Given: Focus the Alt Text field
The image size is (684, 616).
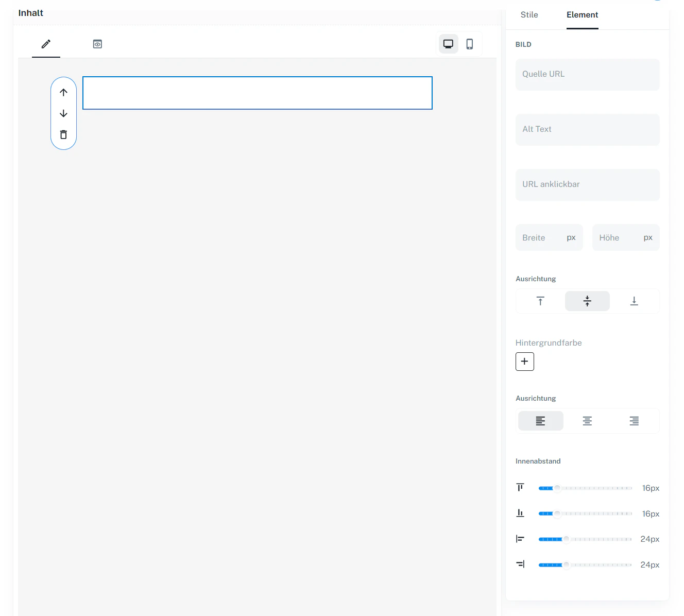Looking at the screenshot, I should point(588,129).
